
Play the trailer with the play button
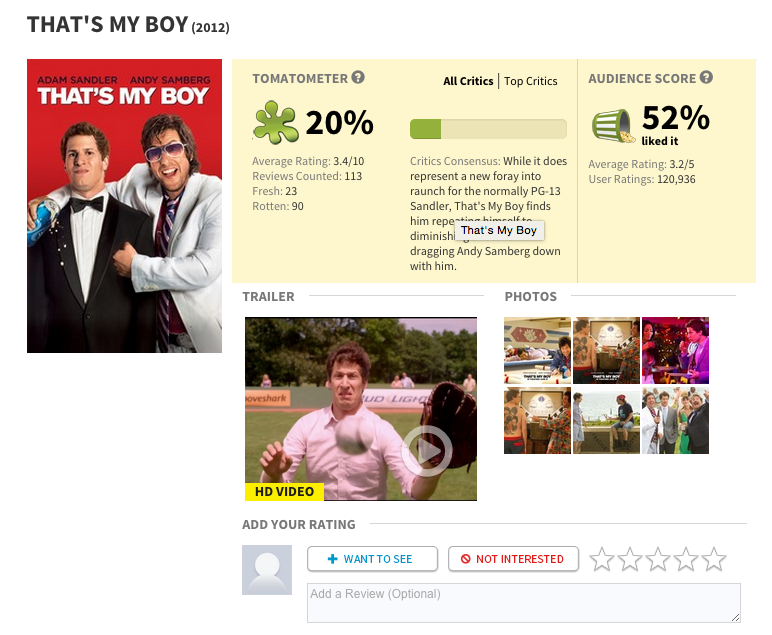pos(427,451)
